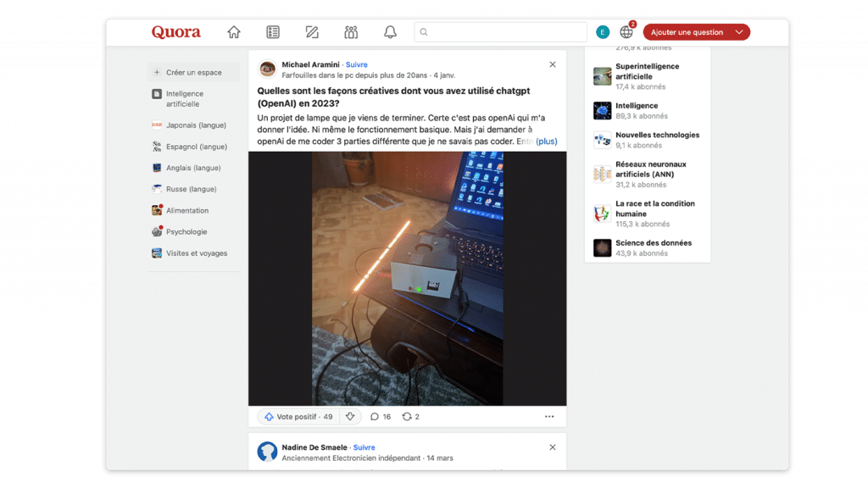Click the Quora logo

pyautogui.click(x=176, y=32)
